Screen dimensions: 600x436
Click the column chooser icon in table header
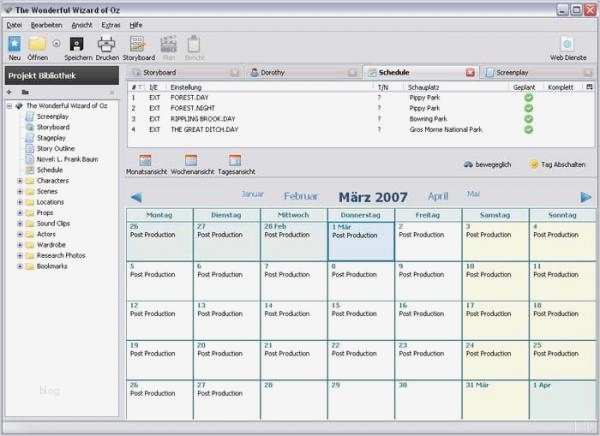(x=589, y=87)
